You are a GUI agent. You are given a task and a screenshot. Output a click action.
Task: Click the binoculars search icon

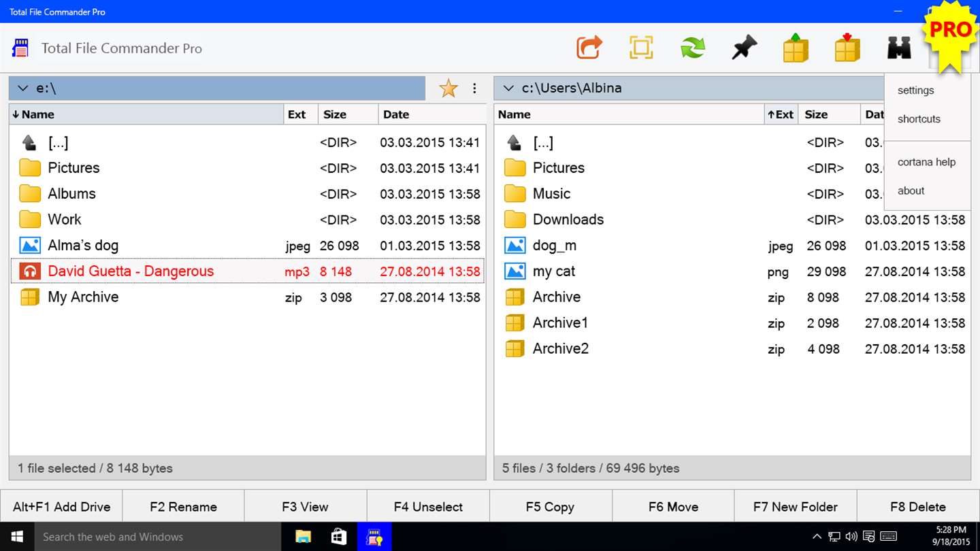pos(899,48)
